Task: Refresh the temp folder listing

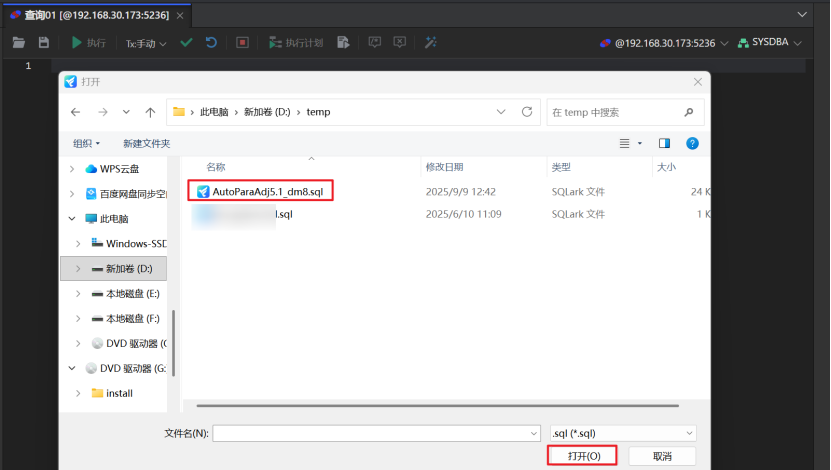Action: 527,112
